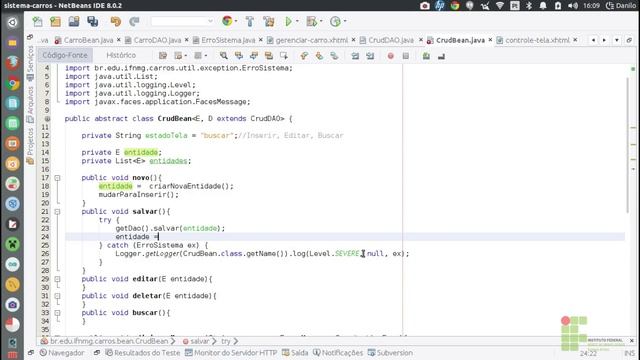Screen dimensions: 640x360
Task: Collapse the buscar() method fold marker
Action: coord(58,313)
